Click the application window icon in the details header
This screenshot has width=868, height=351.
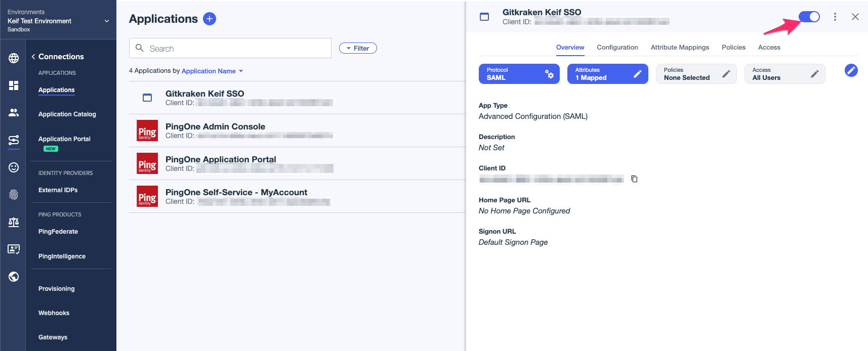[x=484, y=17]
